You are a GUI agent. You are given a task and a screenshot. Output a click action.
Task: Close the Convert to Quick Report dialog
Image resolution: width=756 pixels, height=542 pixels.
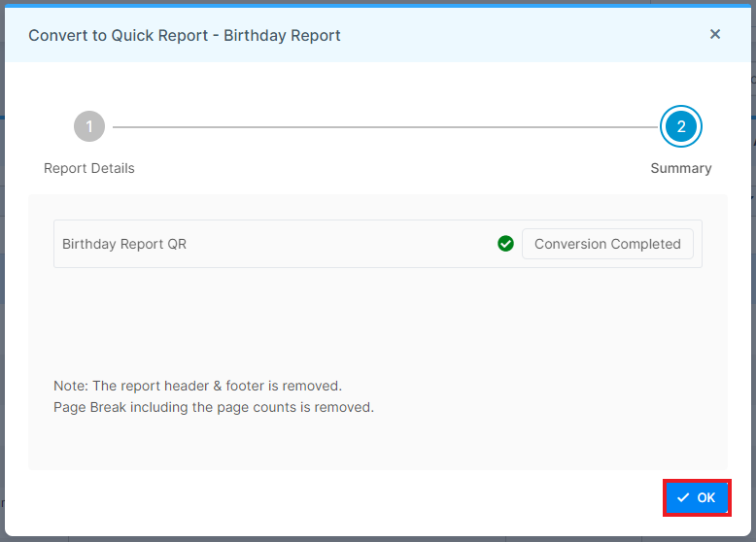click(x=715, y=34)
